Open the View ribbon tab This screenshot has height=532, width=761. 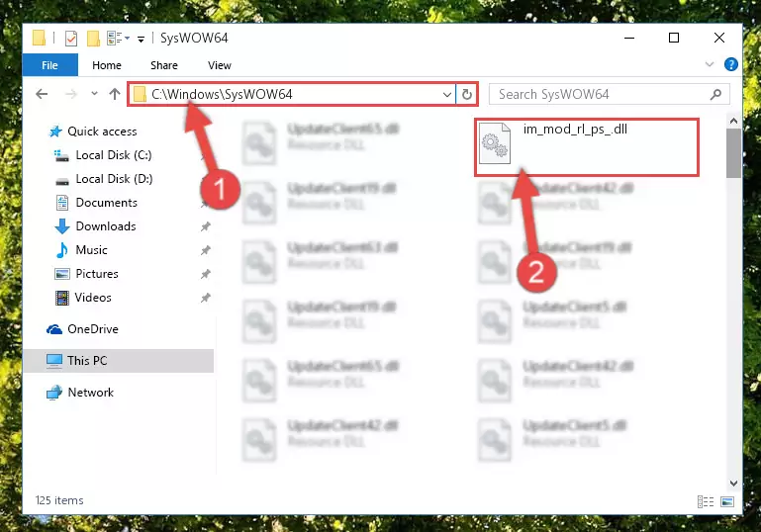pos(220,65)
